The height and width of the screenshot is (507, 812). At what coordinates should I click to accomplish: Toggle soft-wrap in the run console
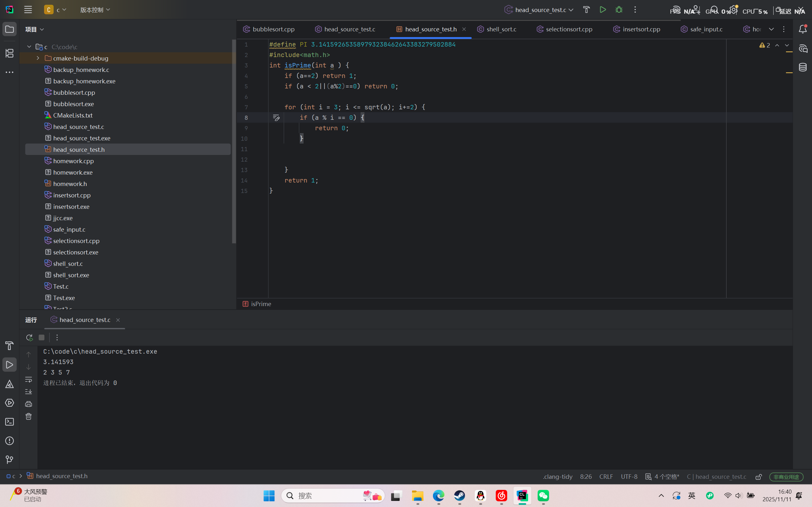tap(29, 380)
